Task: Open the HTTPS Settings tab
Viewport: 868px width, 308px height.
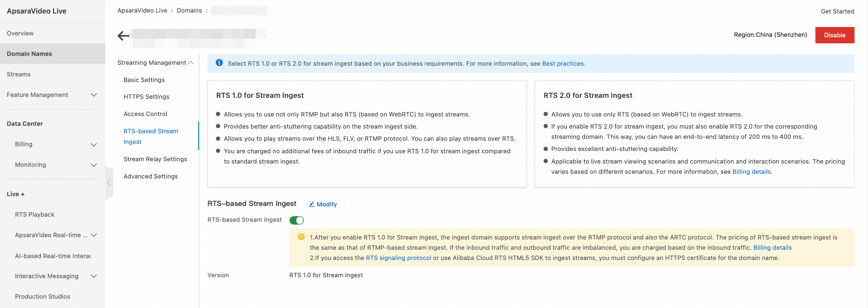Action: coord(146,97)
